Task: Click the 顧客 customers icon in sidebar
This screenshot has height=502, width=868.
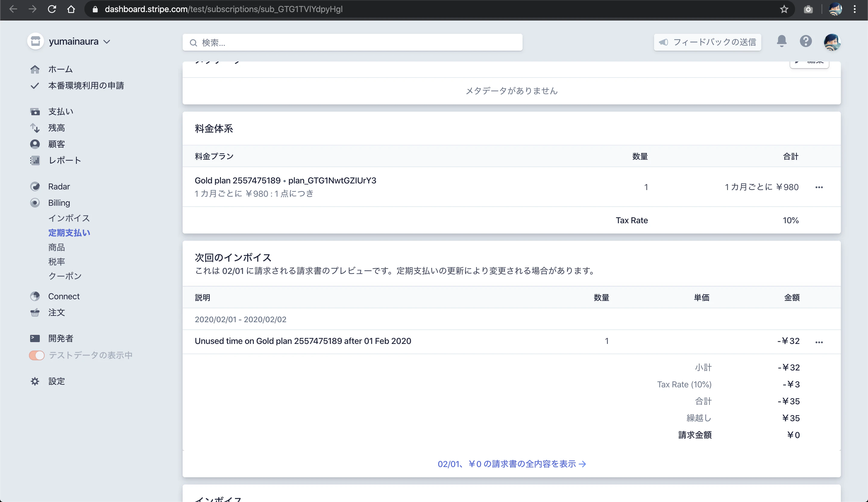Action: tap(35, 144)
